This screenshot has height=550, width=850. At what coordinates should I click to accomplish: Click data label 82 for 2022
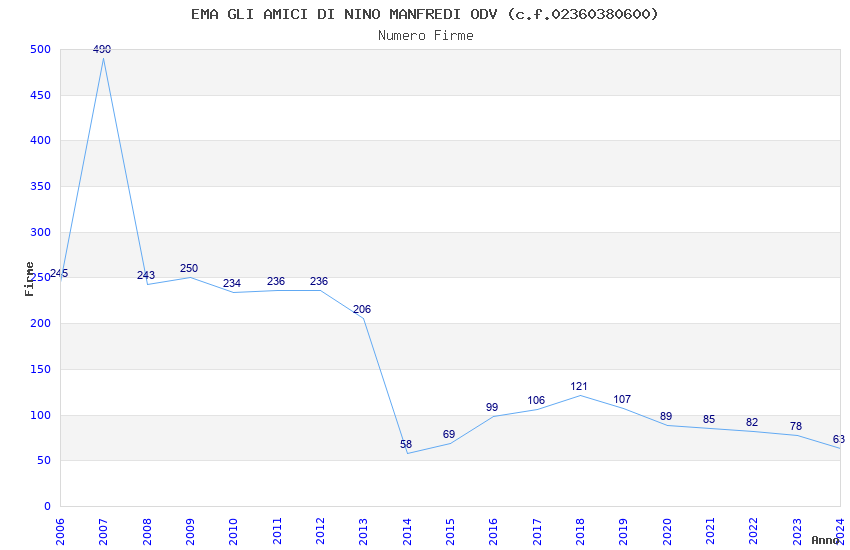[x=752, y=422]
